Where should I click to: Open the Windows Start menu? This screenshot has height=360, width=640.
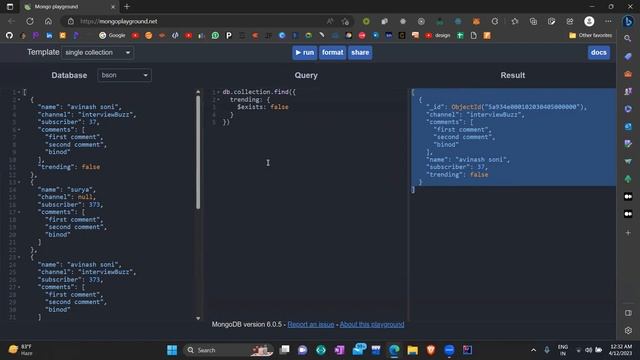click(172, 350)
